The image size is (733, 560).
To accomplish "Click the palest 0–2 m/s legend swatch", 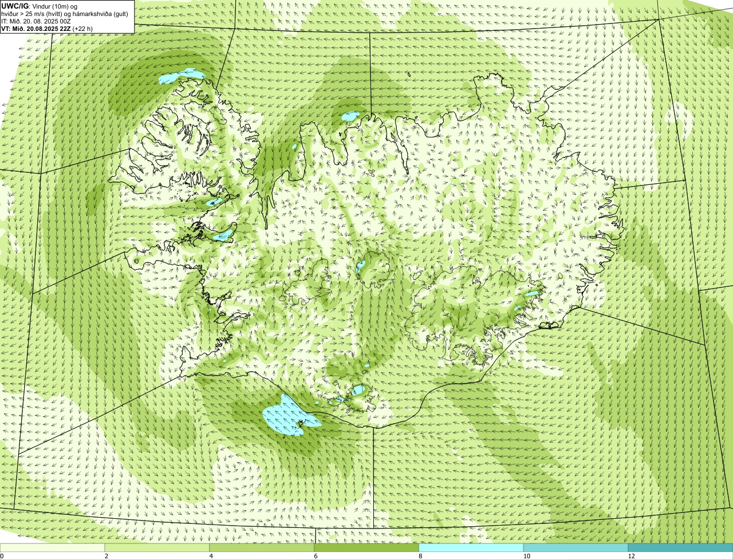I will coord(53,548).
